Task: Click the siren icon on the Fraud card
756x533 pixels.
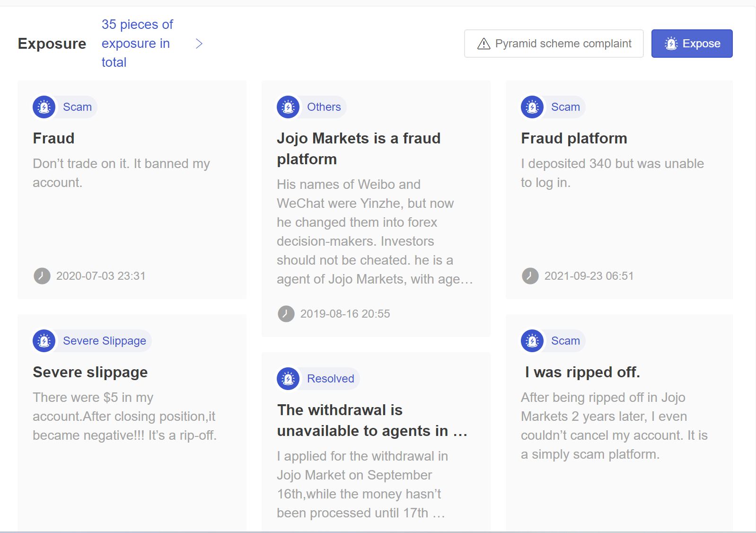Action: [44, 107]
